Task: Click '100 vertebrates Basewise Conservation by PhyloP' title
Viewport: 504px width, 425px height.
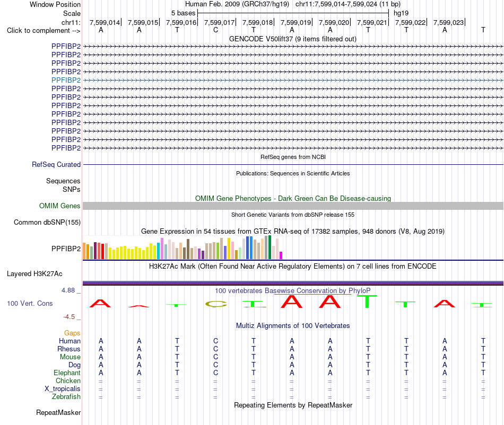Action: [x=292, y=291]
